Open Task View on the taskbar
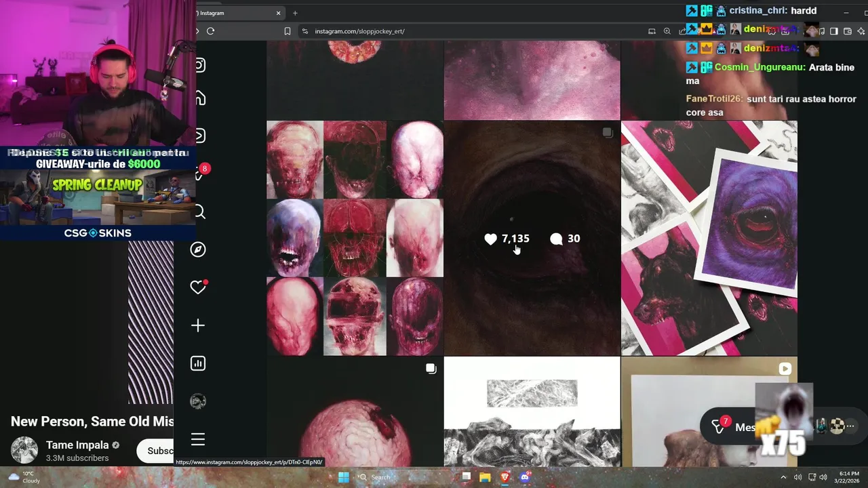The image size is (868, 488). [466, 477]
